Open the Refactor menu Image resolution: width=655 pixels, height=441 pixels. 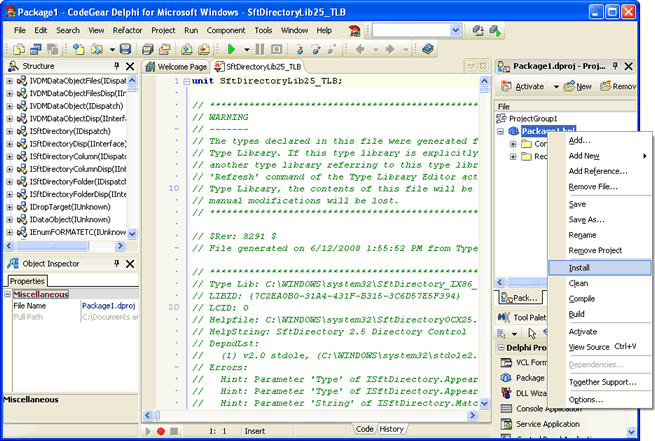pyautogui.click(x=127, y=30)
